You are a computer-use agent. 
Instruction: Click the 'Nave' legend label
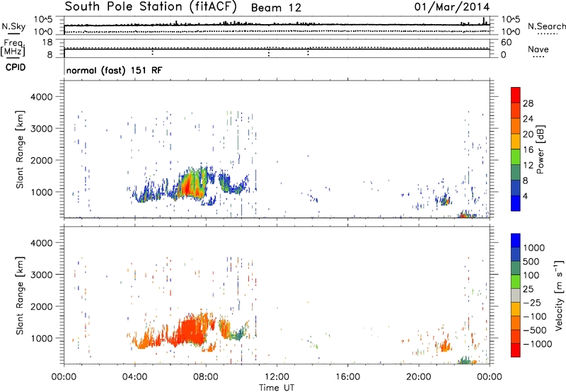(x=538, y=49)
